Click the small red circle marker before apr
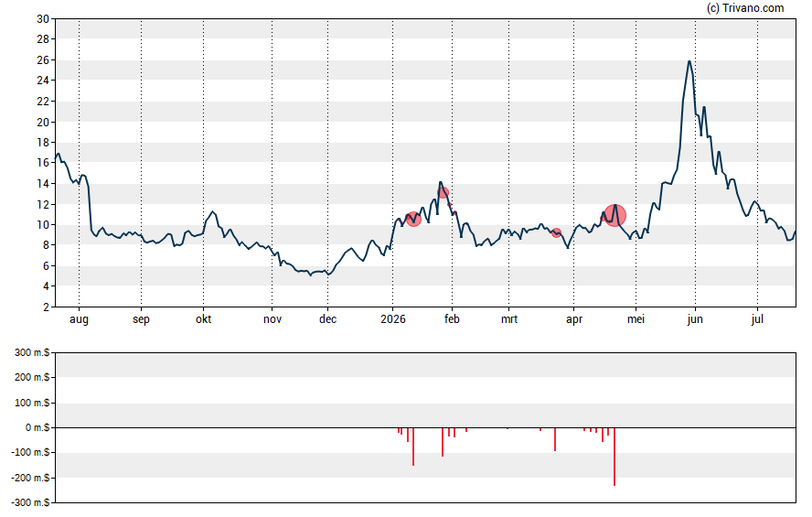The height and width of the screenshot is (517, 812). point(556,232)
